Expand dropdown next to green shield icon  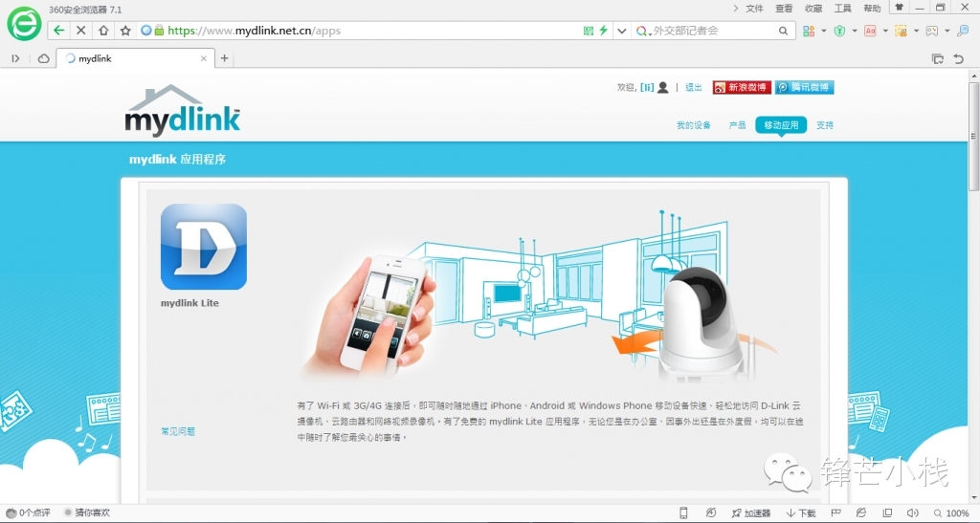[855, 31]
